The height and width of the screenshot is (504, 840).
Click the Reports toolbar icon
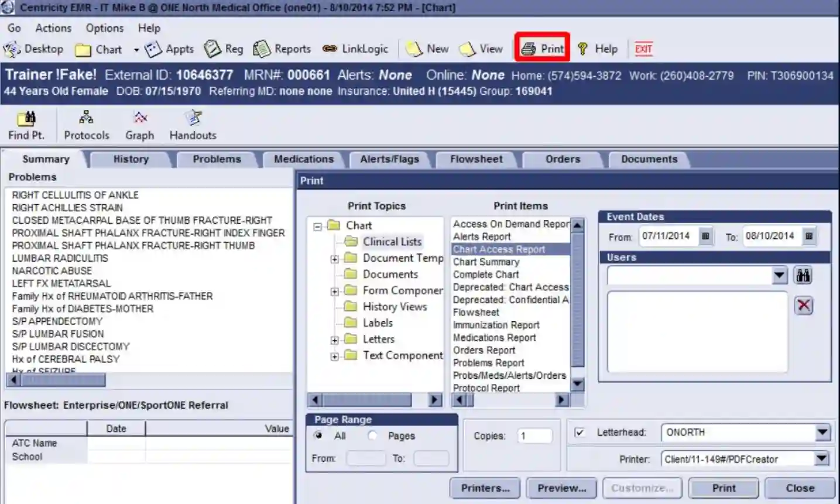pyautogui.click(x=282, y=49)
